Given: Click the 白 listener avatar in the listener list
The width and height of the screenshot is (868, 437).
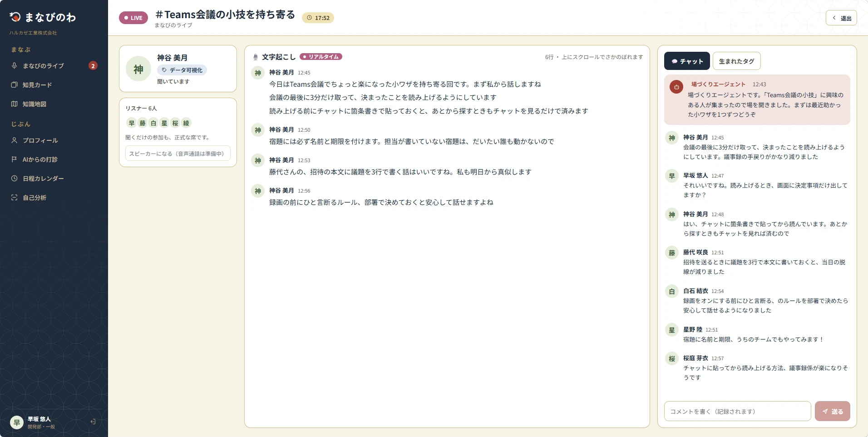Looking at the screenshot, I should click(153, 123).
